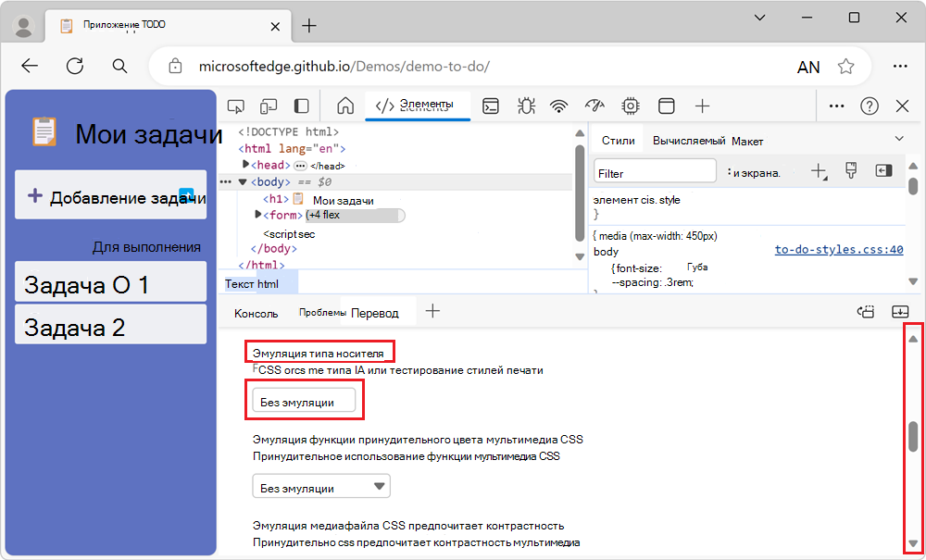Image resolution: width=926 pixels, height=560 pixels.
Task: Open DevTools help question mark icon
Action: coord(870,106)
